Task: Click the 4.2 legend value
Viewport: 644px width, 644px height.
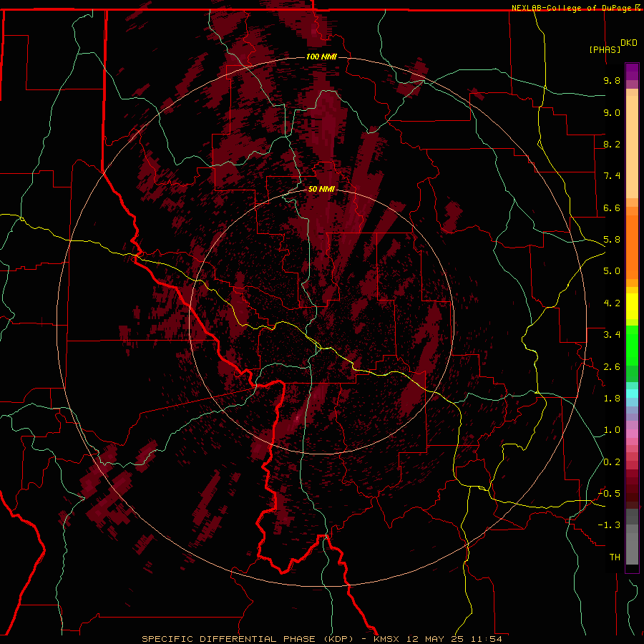Action: point(612,303)
